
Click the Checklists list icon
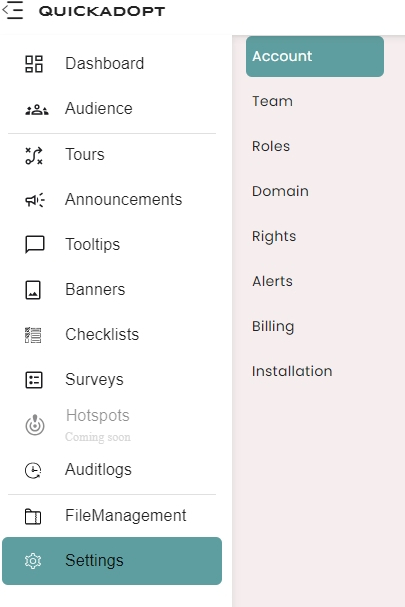(x=33, y=335)
